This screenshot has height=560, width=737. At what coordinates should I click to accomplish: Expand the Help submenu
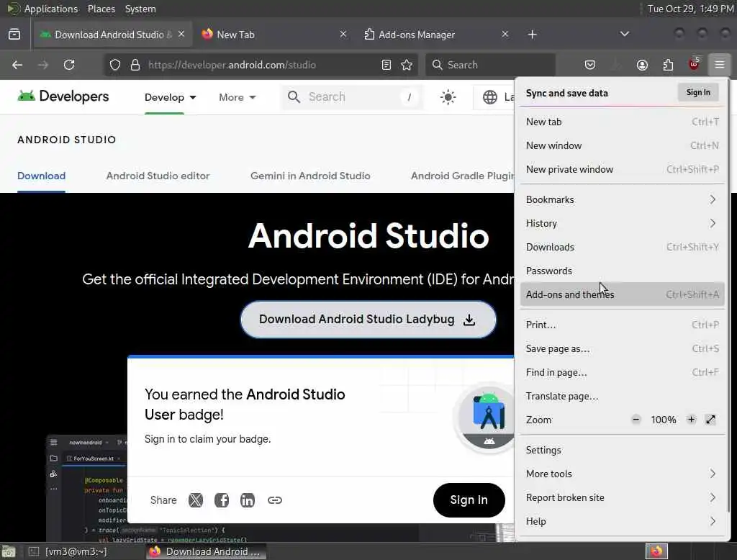tap(623, 521)
